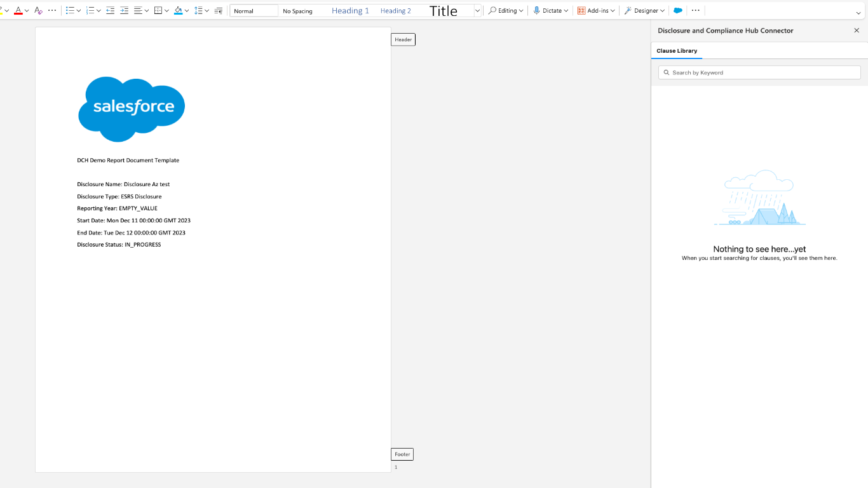
Task: Apply the Heading 2 style
Action: tap(395, 11)
